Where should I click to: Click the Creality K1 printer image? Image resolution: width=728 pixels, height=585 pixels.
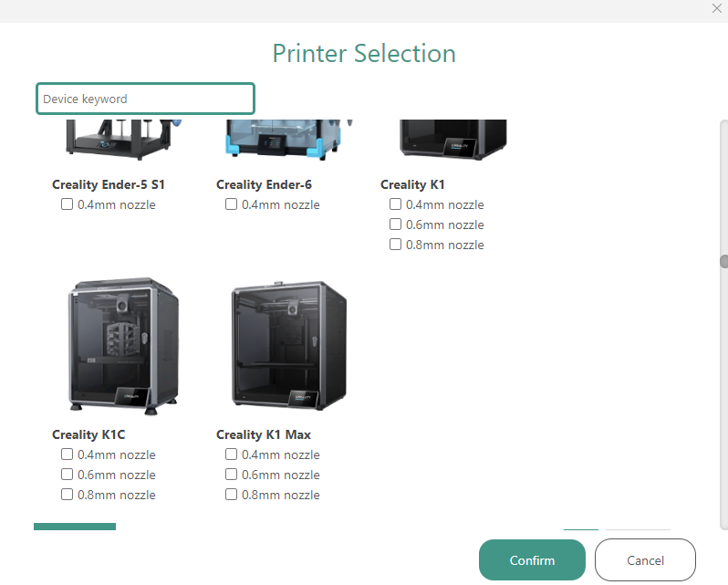[x=453, y=140]
